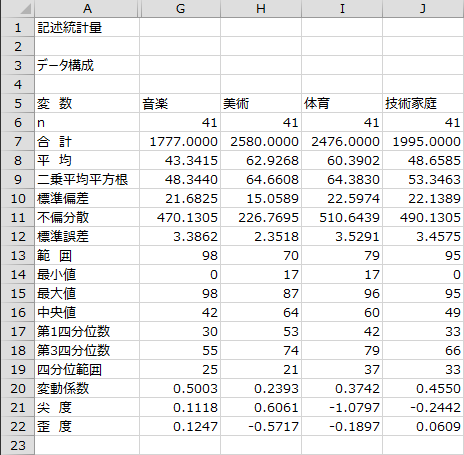464x455 pixels.
Task: Click the 音楽 sum value 1777.0000
Action: coord(180,141)
